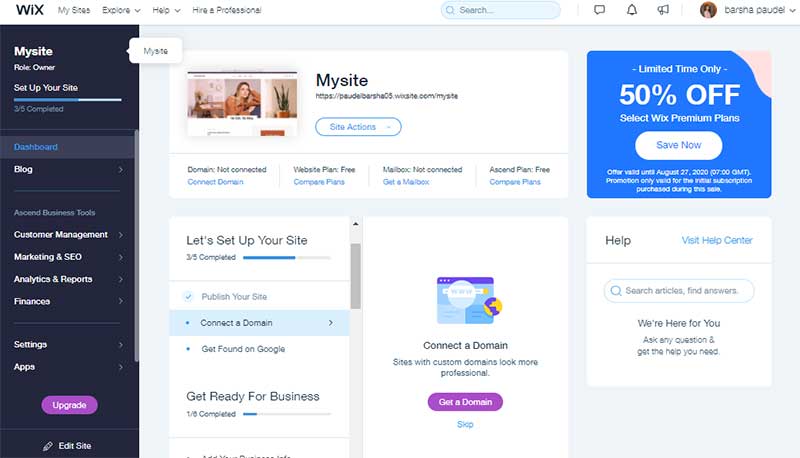Click the setup list scrollbar handle
This screenshot has height=458, width=800.
(x=356, y=276)
